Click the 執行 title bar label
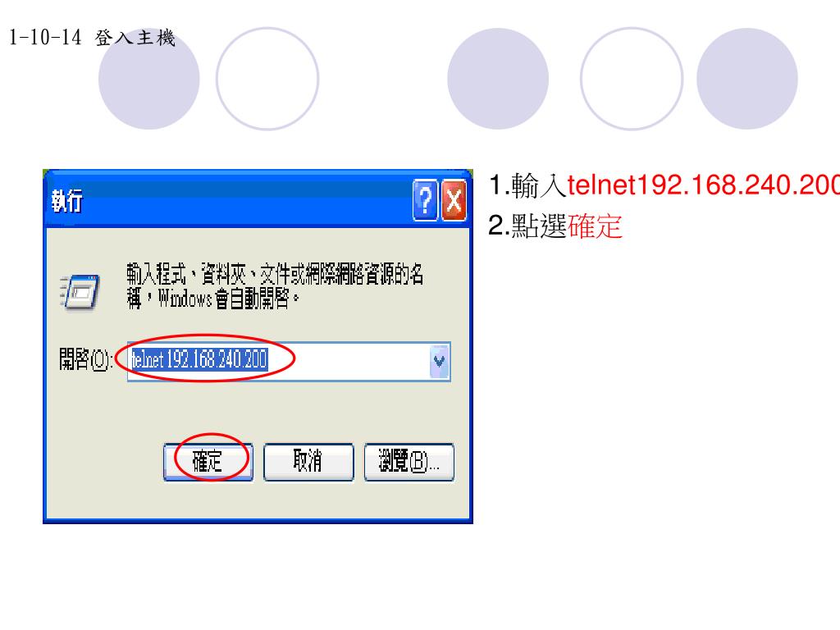 pyautogui.click(x=67, y=201)
